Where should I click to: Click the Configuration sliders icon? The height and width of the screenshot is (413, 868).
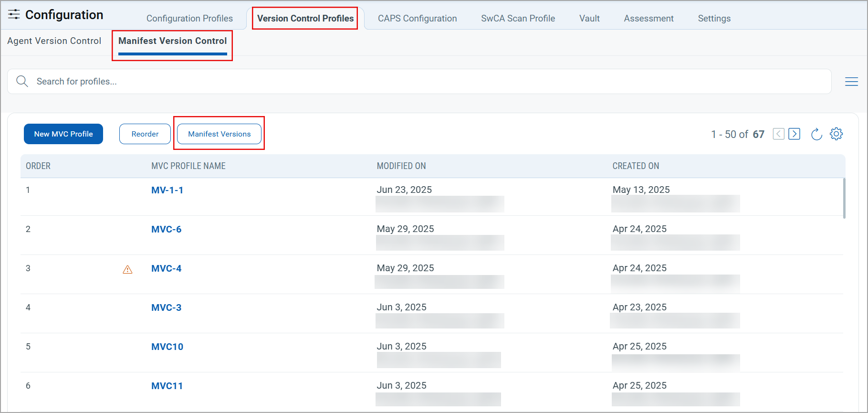click(14, 14)
